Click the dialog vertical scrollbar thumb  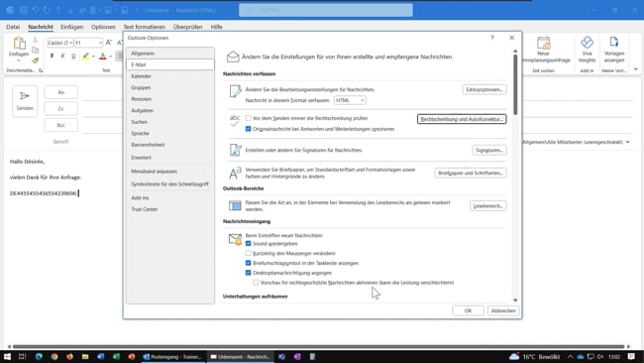[515, 84]
